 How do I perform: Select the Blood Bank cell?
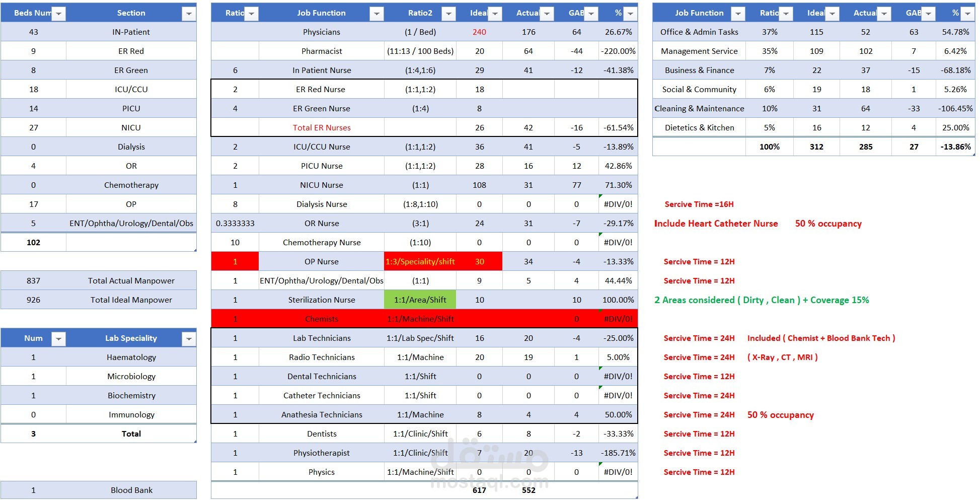[131, 490]
